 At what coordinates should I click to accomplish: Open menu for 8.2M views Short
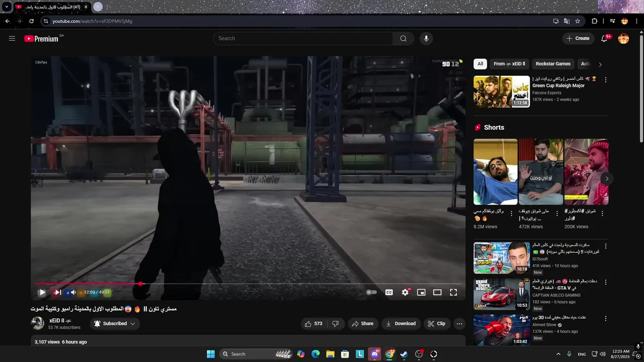point(512,214)
